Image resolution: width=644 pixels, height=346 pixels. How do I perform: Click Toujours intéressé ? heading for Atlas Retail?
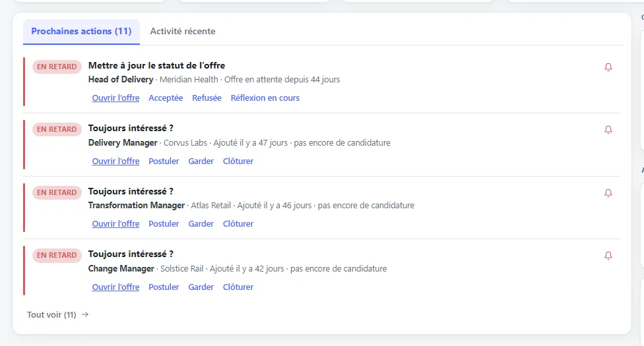coord(131,192)
